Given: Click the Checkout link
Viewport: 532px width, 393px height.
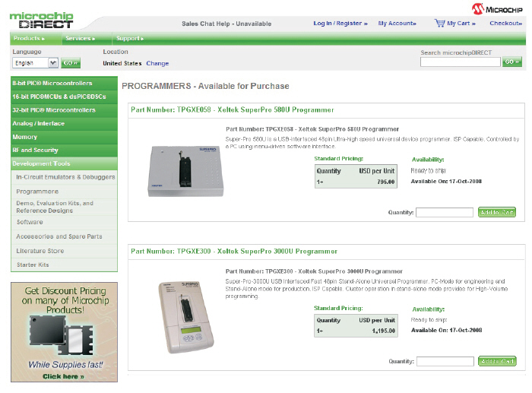Looking at the screenshot, I should click(x=505, y=24).
